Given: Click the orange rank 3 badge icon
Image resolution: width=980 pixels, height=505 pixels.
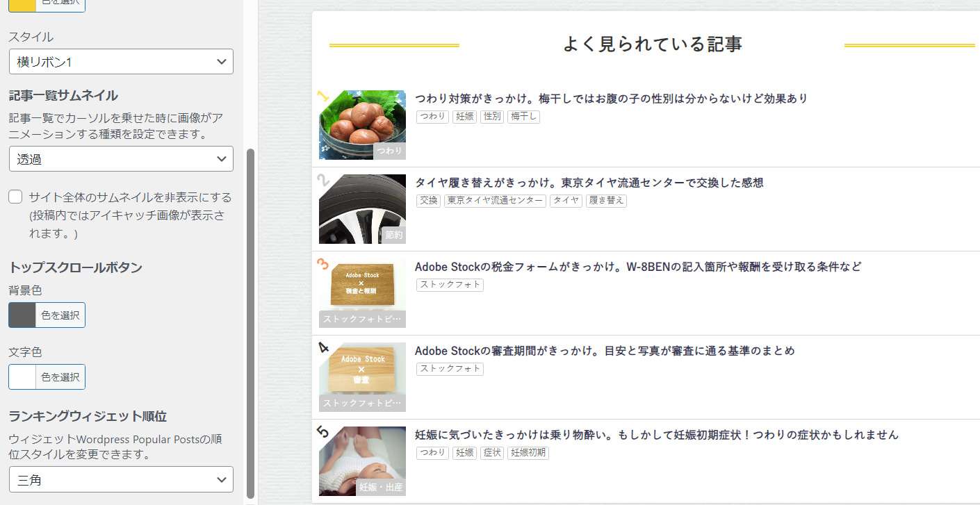Looking at the screenshot, I should pos(322,265).
